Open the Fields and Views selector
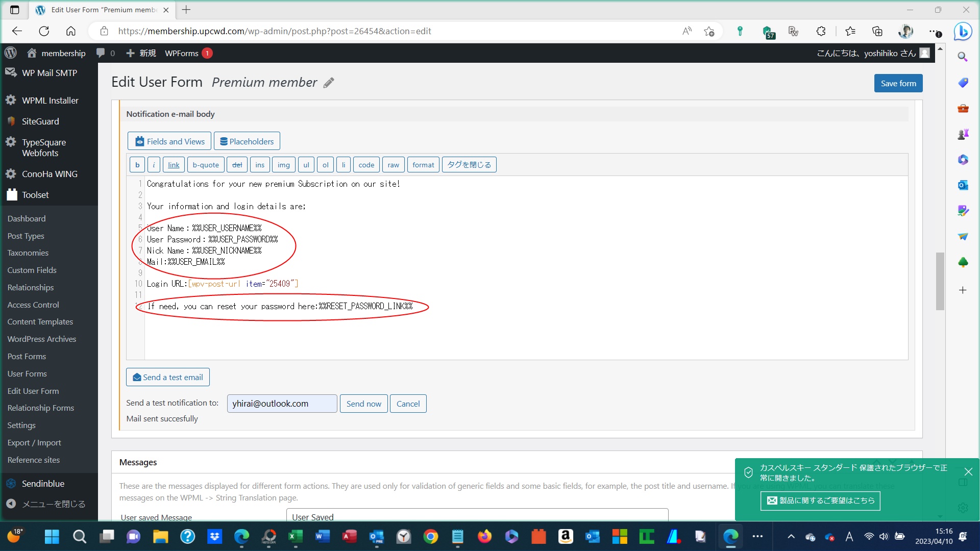The image size is (980, 551). pos(169,141)
